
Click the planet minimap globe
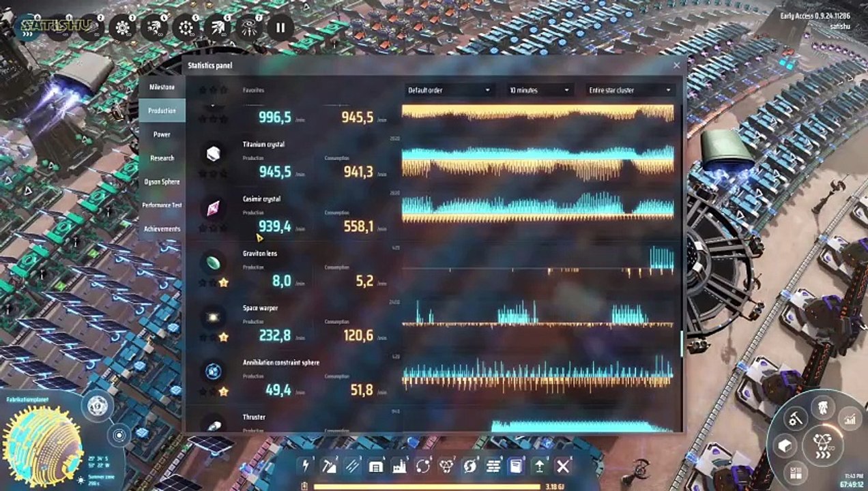point(42,445)
